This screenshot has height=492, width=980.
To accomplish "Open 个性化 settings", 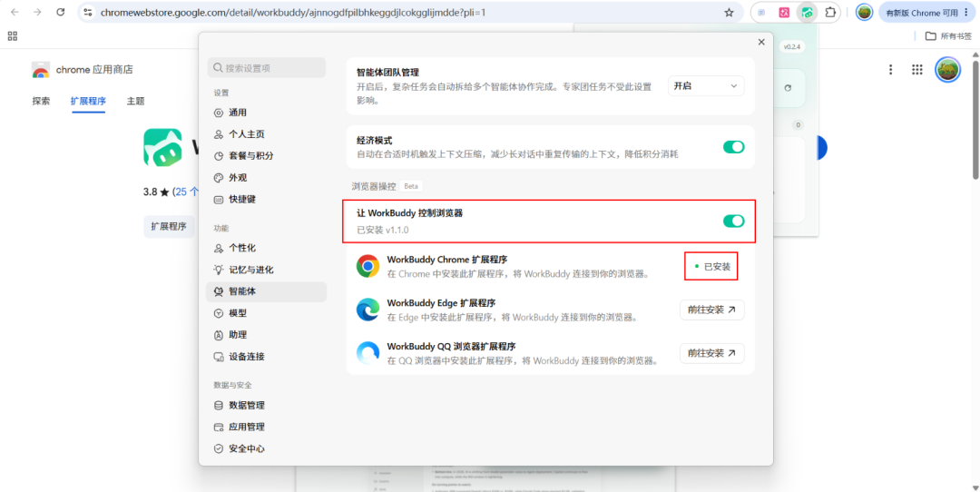I will click(266, 248).
